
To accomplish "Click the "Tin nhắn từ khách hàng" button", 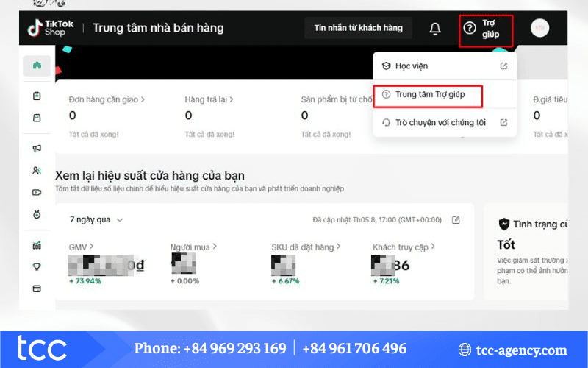I will (358, 28).
